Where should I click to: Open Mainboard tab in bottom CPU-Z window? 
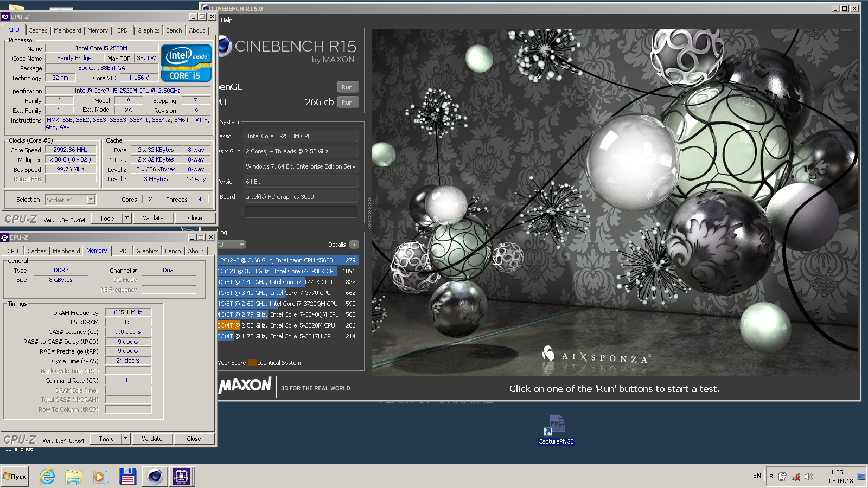(x=66, y=251)
